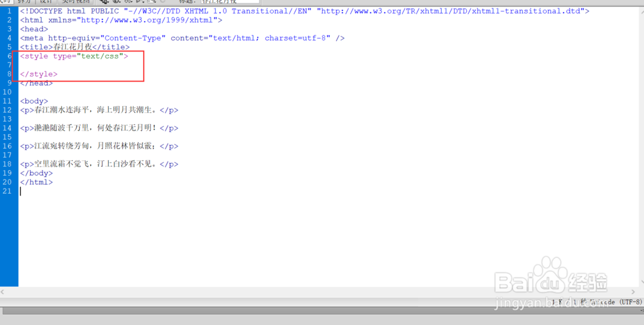Click the closing </html> tag
Viewport: 644px width, 325px height.
click(x=36, y=183)
